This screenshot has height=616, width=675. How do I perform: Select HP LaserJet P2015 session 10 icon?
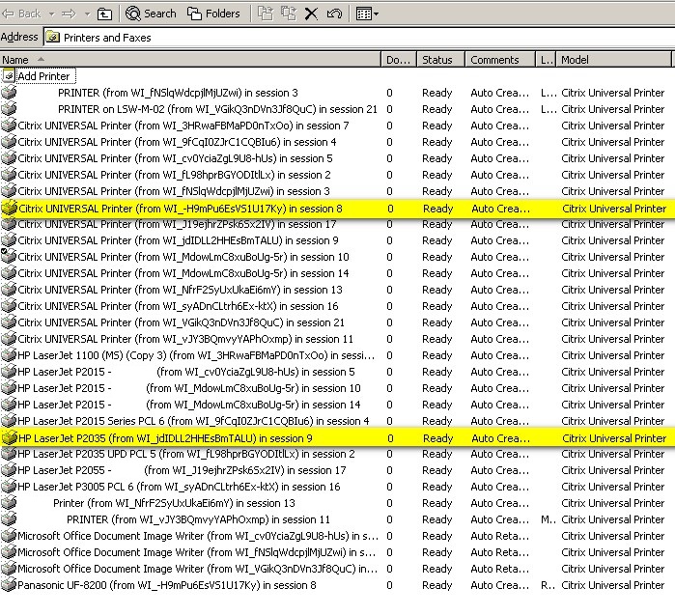click(x=9, y=387)
